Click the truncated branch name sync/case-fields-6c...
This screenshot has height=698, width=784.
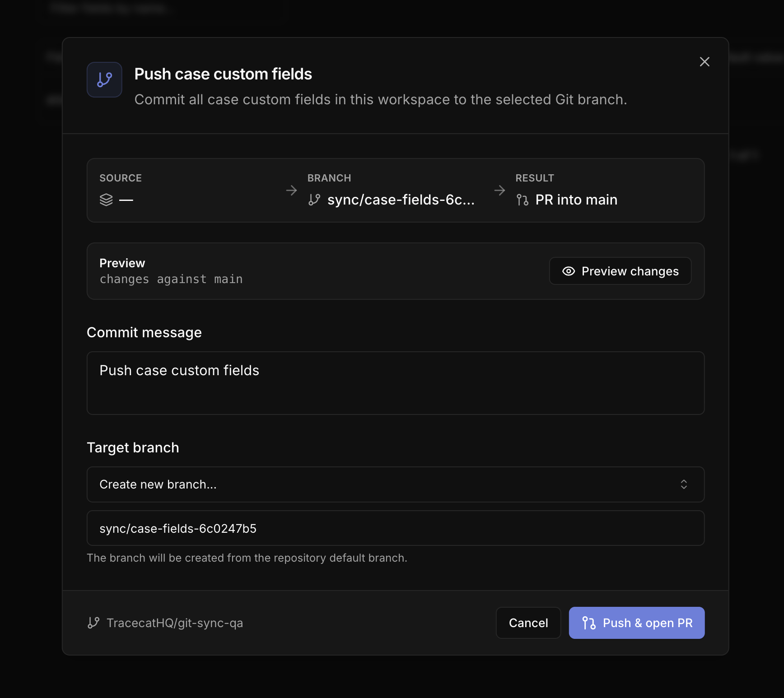pos(401,200)
